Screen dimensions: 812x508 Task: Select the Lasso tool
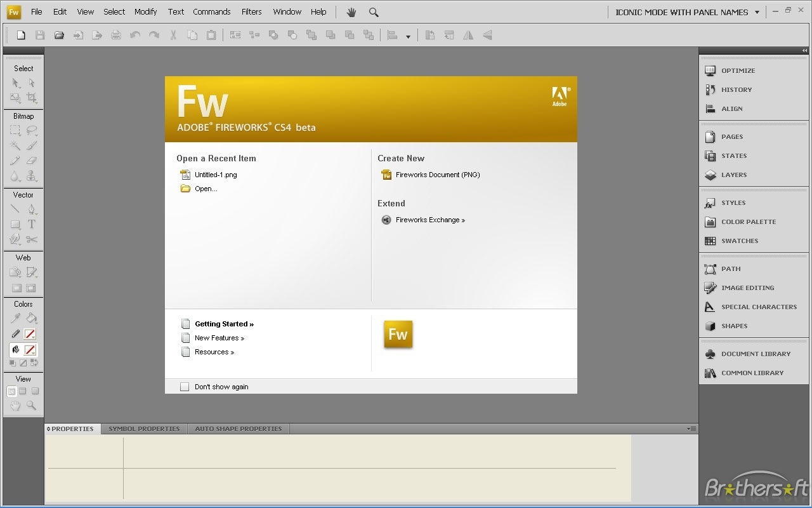32,131
